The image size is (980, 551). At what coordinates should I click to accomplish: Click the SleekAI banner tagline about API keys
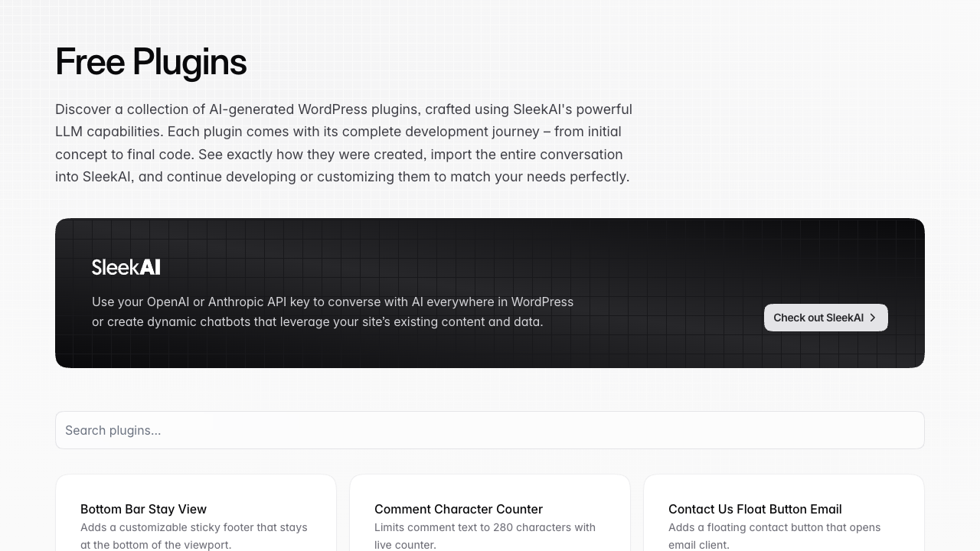pos(332,311)
